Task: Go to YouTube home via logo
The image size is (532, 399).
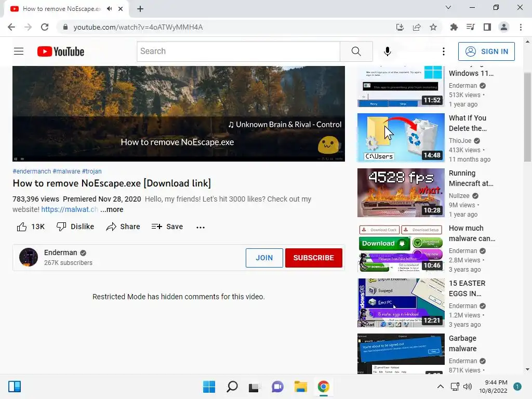Action: pos(61,51)
